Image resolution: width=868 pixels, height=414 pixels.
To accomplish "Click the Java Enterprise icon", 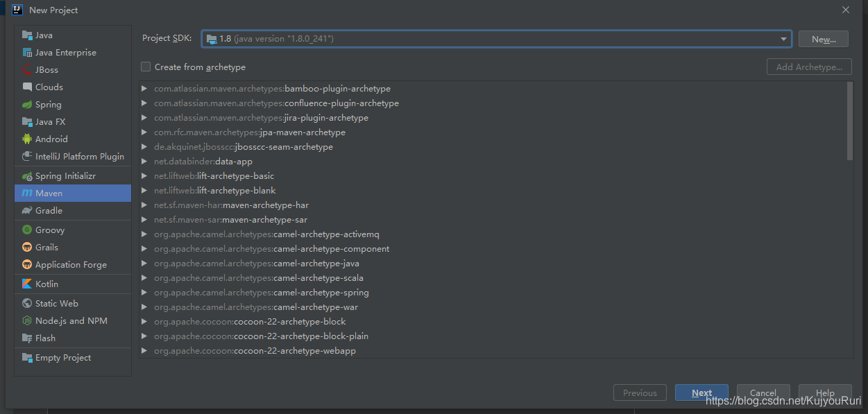I will 27,53.
